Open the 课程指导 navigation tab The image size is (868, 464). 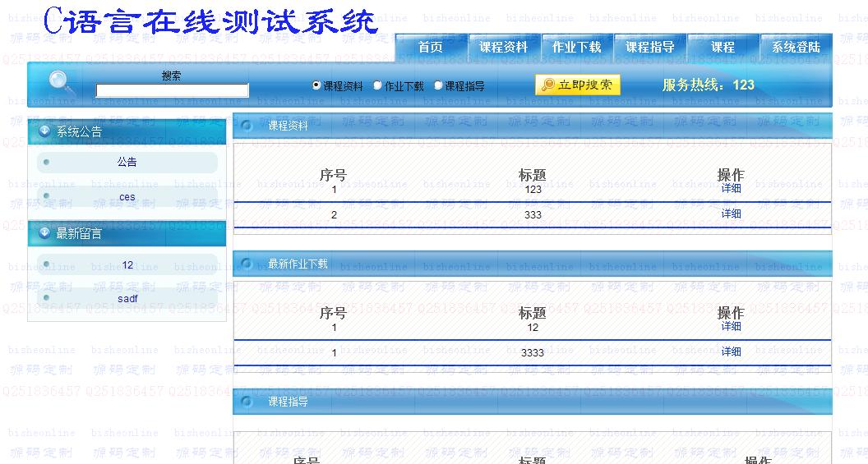click(x=650, y=47)
